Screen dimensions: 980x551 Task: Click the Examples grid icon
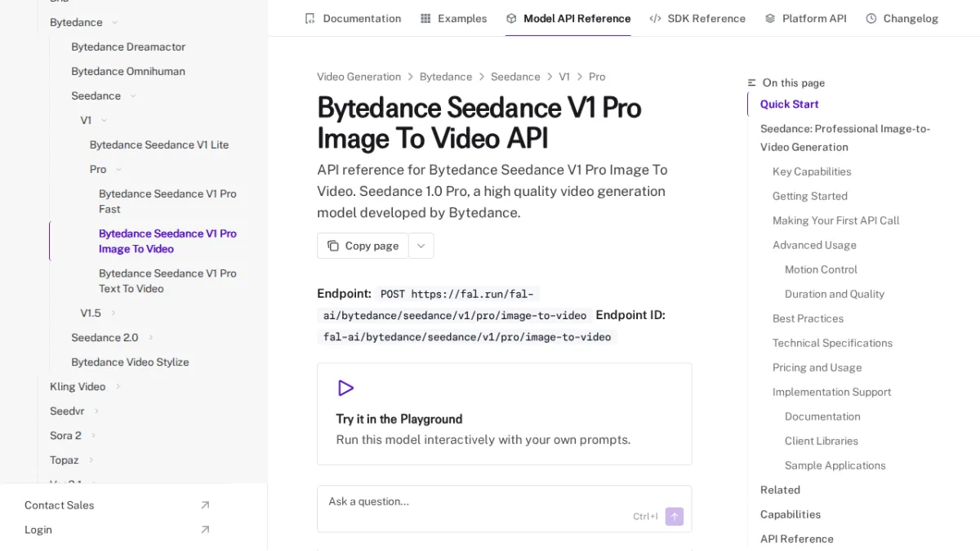click(425, 18)
